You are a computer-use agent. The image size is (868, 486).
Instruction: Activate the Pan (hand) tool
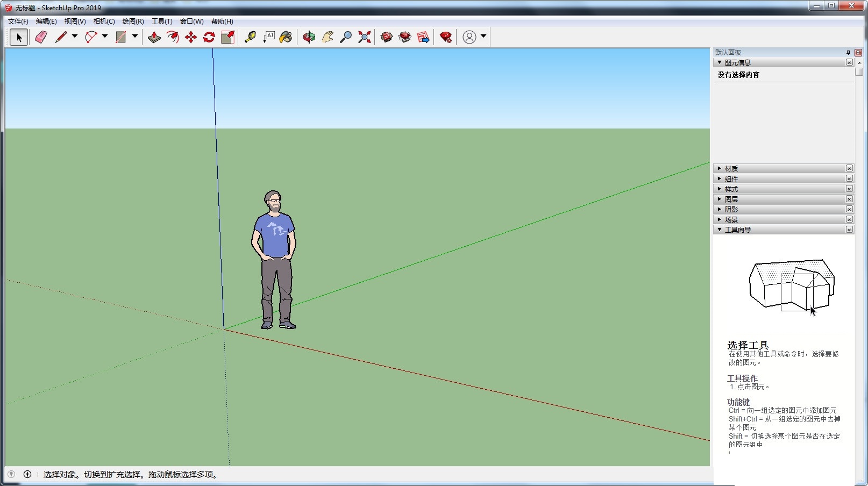327,37
